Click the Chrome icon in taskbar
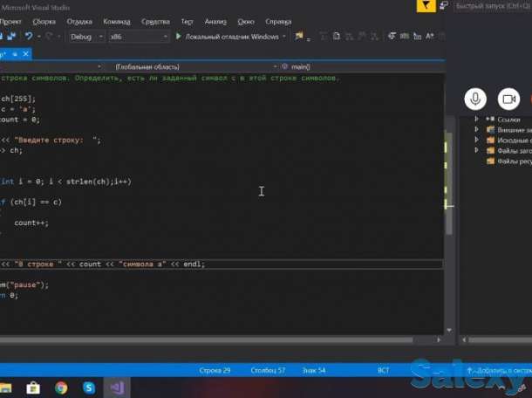Screen dimensions: 532x398 (61, 387)
